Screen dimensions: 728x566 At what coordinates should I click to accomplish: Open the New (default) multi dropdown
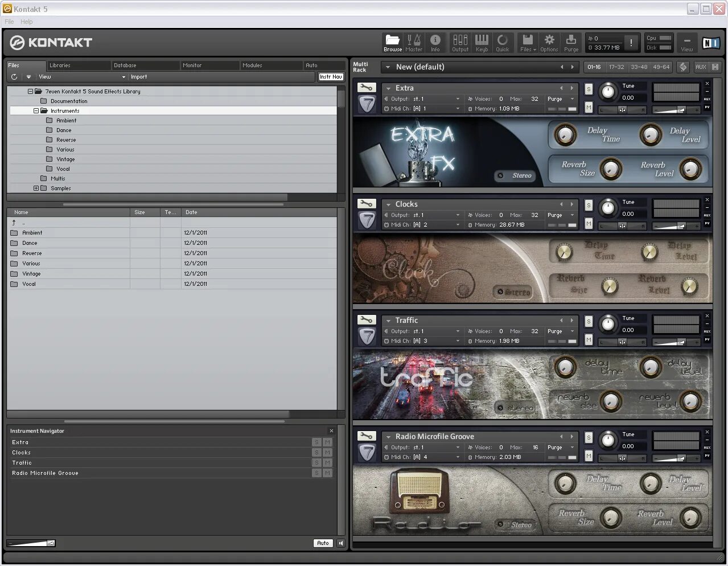pyautogui.click(x=388, y=67)
